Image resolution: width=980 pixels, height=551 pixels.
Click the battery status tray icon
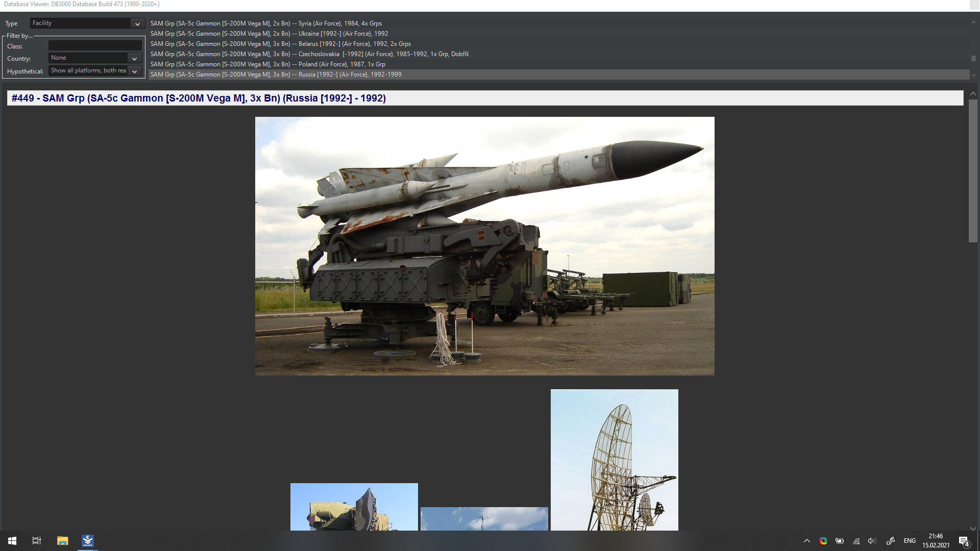pos(840,541)
